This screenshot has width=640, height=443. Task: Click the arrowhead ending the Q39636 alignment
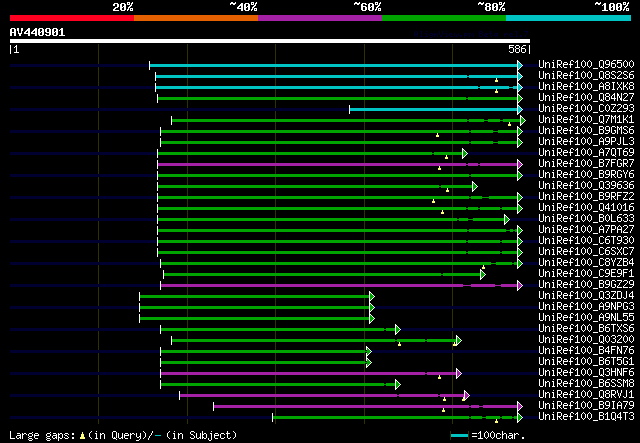click(475, 187)
